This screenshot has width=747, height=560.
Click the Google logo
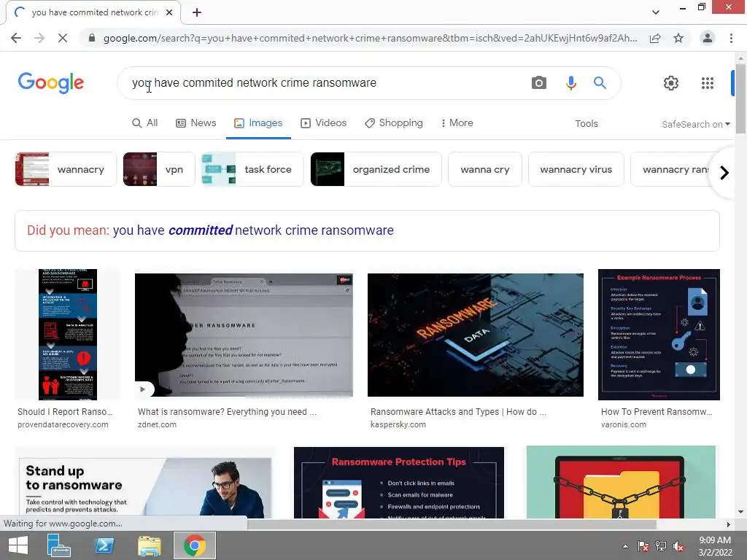tap(51, 83)
